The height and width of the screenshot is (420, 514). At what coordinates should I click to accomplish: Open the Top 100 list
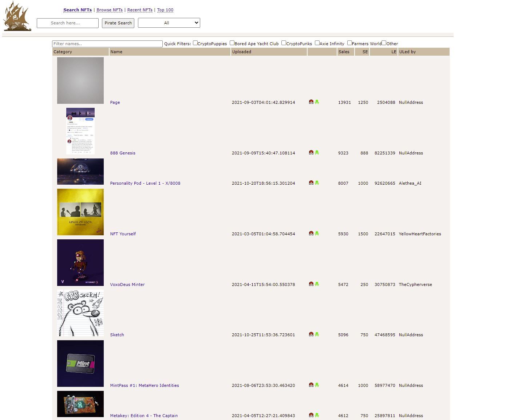click(x=165, y=10)
